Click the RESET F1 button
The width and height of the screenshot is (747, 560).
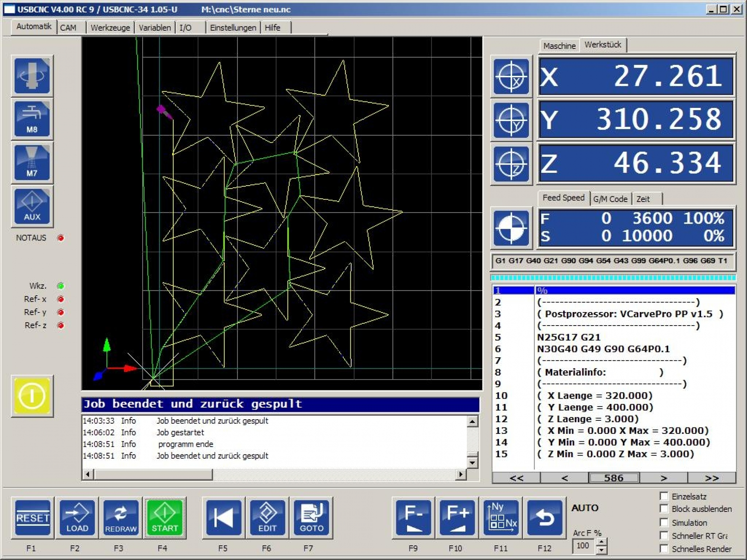point(33,518)
